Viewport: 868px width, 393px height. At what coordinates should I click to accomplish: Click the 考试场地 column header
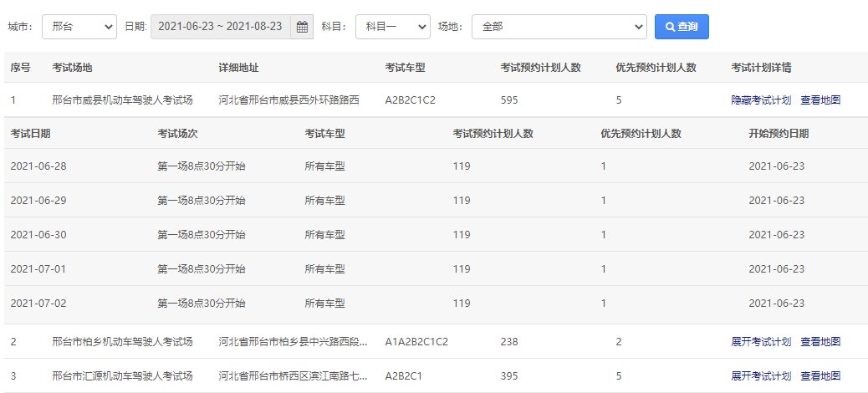[72, 68]
